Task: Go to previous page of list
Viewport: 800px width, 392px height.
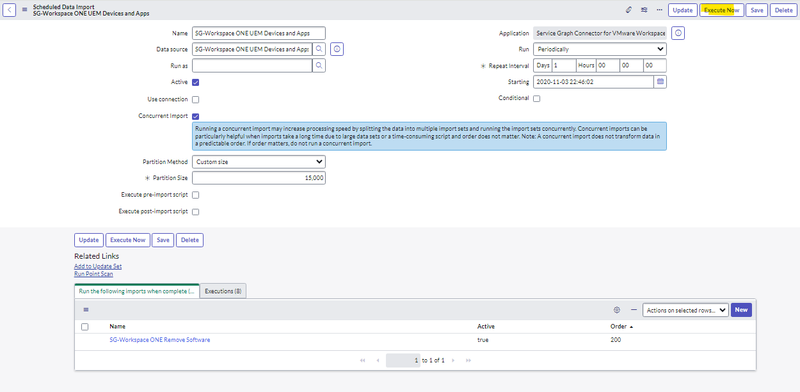Action: pos(378,360)
